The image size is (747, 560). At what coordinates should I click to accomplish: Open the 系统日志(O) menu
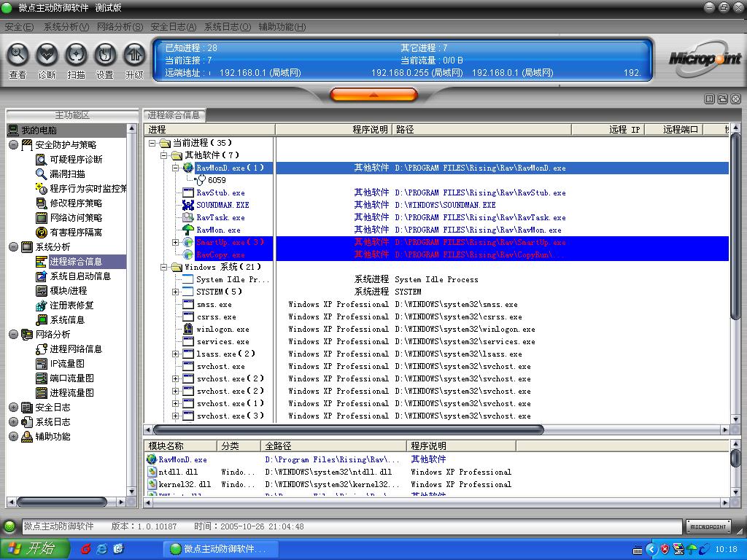click(x=228, y=27)
